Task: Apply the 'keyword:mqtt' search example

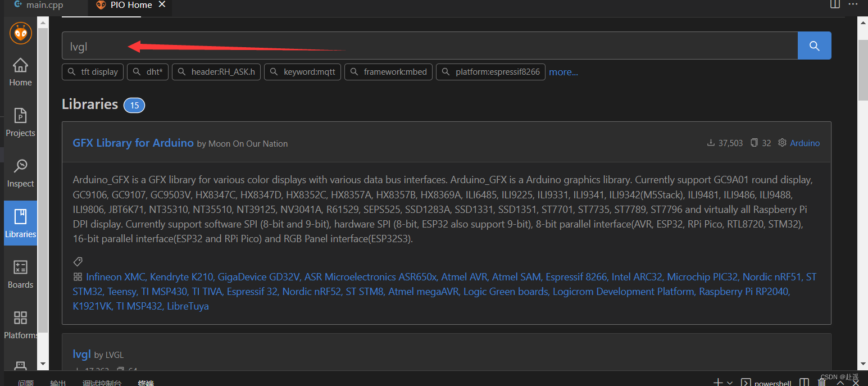Action: coord(303,72)
